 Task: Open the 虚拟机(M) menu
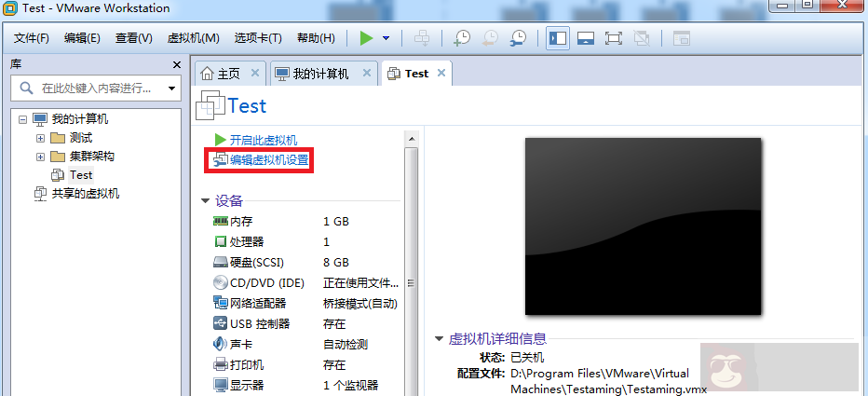193,38
